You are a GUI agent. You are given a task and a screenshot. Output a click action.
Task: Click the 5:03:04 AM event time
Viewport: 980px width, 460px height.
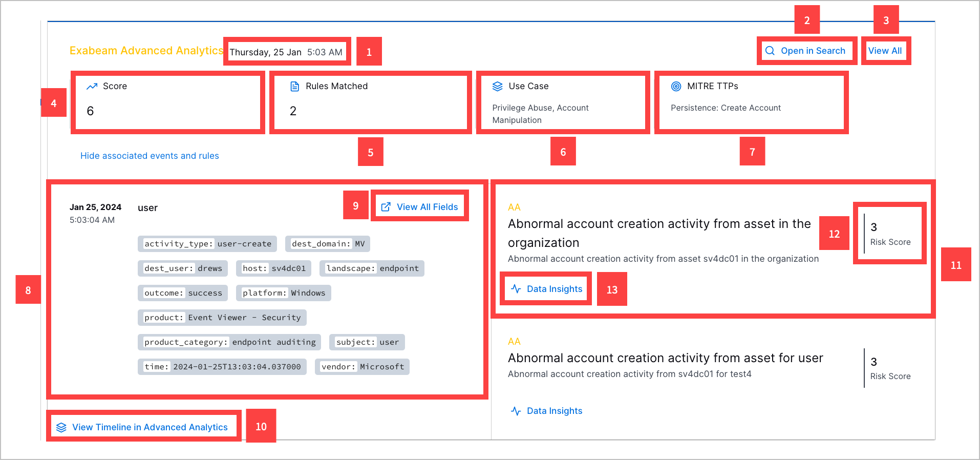(x=92, y=220)
